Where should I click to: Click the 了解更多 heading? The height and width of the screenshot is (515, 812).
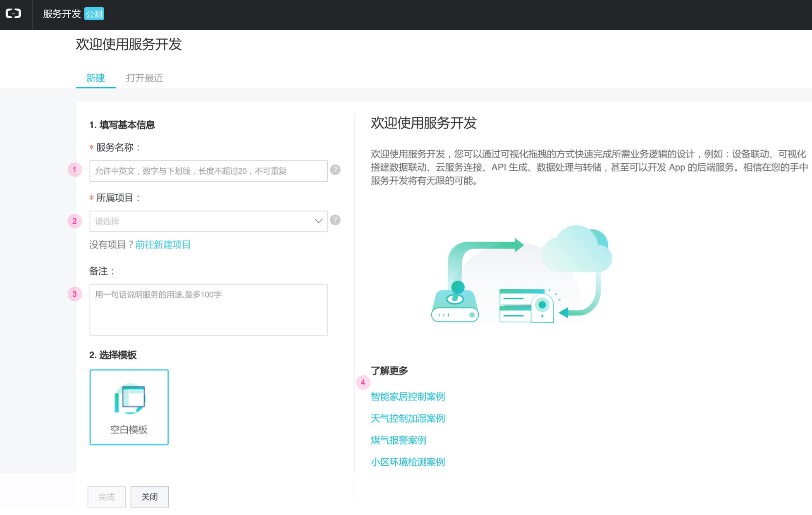point(389,371)
